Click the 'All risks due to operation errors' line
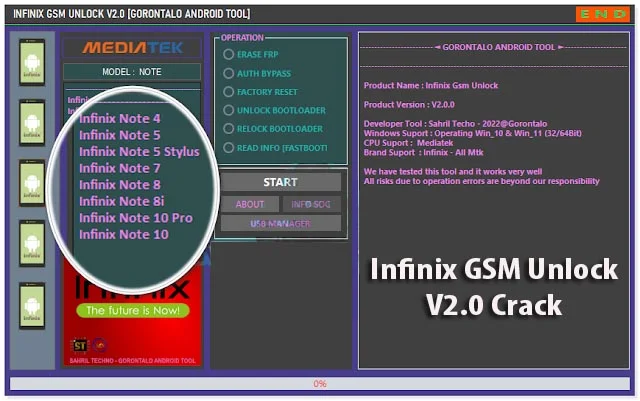This screenshot has height=401, width=640. (482, 181)
